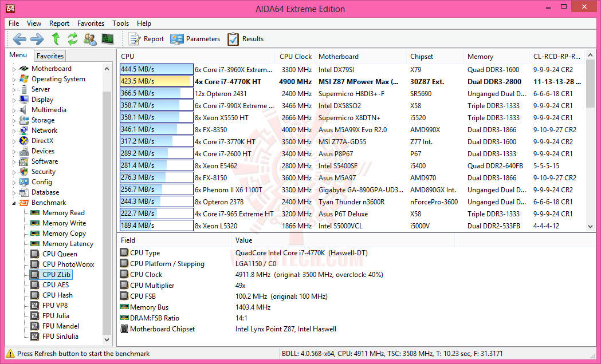Click the 189.4 MB/s result bar

pyautogui.click(x=156, y=225)
